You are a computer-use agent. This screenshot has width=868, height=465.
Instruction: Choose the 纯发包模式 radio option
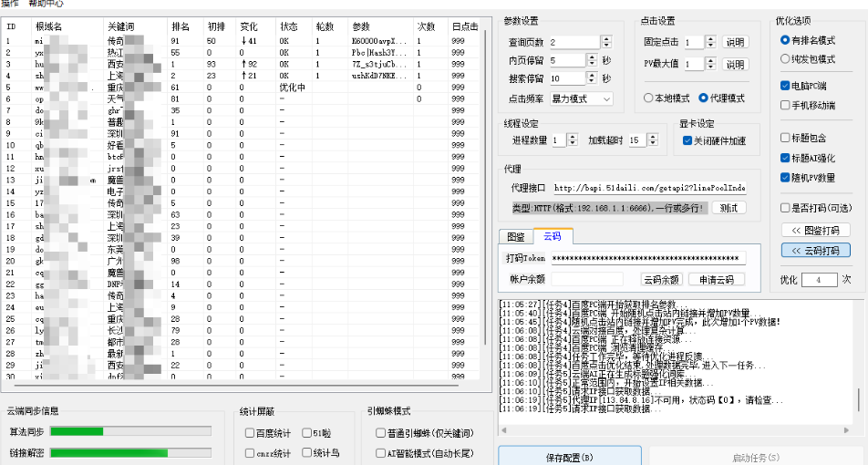(x=786, y=59)
